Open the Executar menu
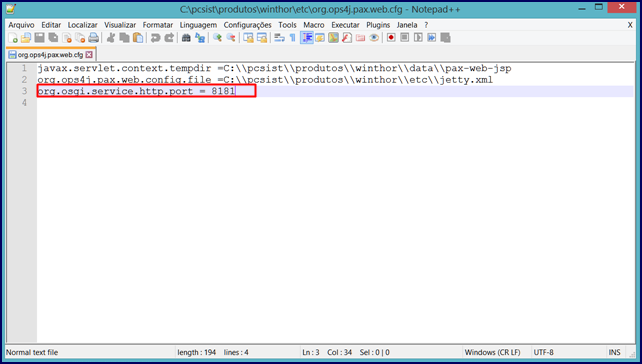This screenshot has height=364, width=642. point(345,25)
